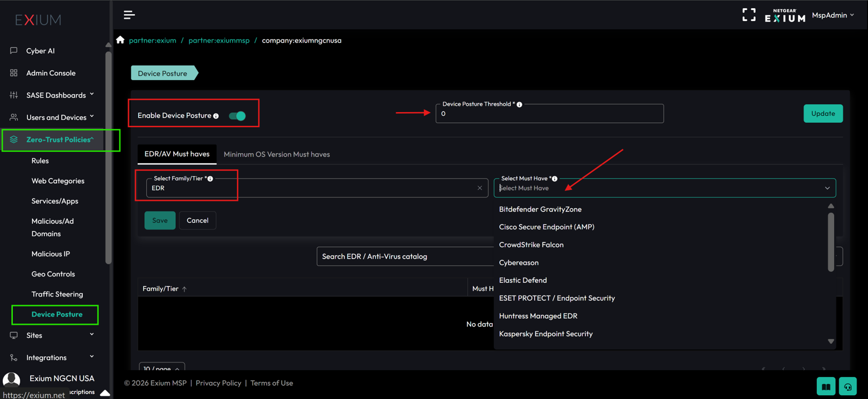Viewport: 868px width, 399px height.
Task: Click the NETGEAR Exium logo
Action: click(x=785, y=15)
